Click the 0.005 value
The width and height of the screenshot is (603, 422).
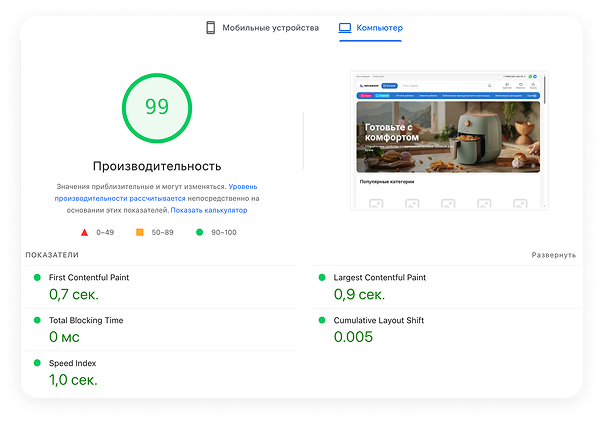(x=353, y=337)
